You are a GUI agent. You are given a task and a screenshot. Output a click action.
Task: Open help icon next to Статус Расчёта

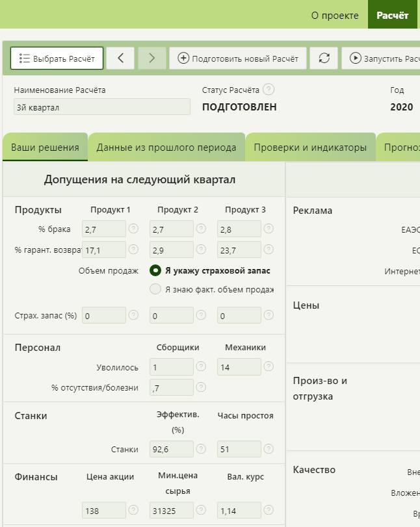(x=269, y=90)
